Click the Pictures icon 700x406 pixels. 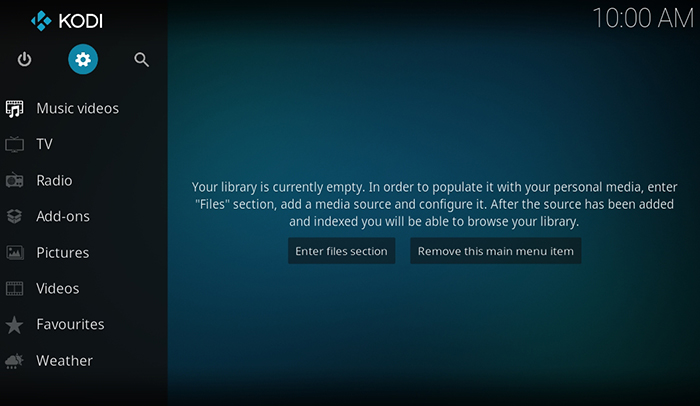click(15, 253)
